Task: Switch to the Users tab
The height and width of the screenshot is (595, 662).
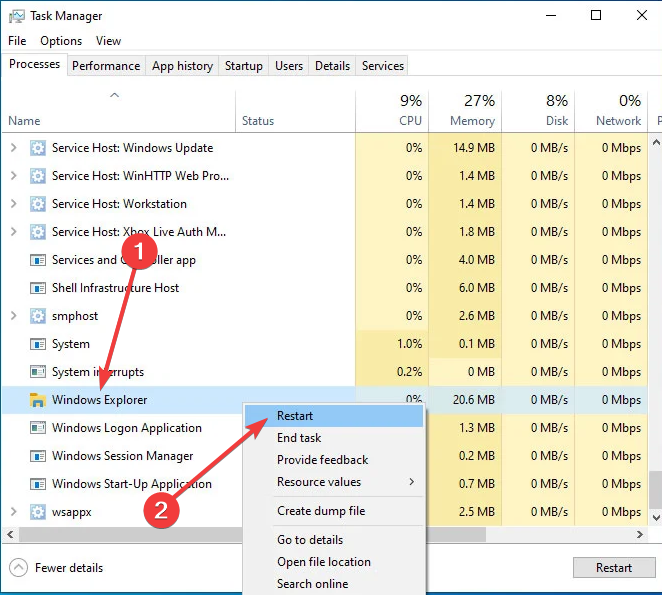Action: pos(289,66)
